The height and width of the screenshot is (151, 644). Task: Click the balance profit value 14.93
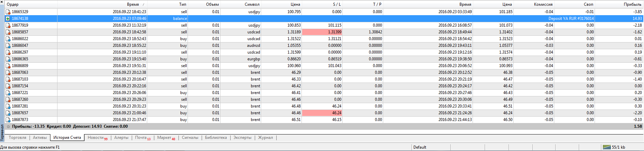637,19
